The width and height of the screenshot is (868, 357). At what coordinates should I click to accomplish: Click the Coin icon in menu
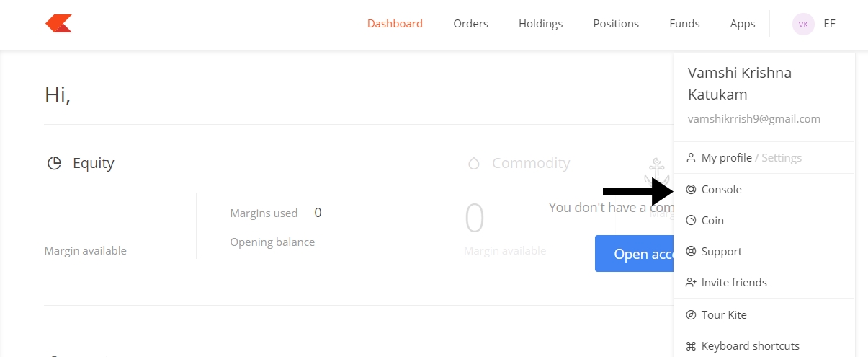pyautogui.click(x=691, y=221)
